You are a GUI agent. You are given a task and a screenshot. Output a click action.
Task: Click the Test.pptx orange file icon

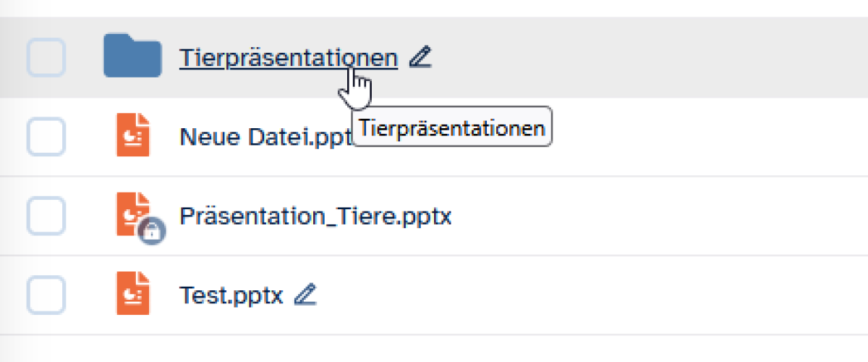(x=133, y=293)
